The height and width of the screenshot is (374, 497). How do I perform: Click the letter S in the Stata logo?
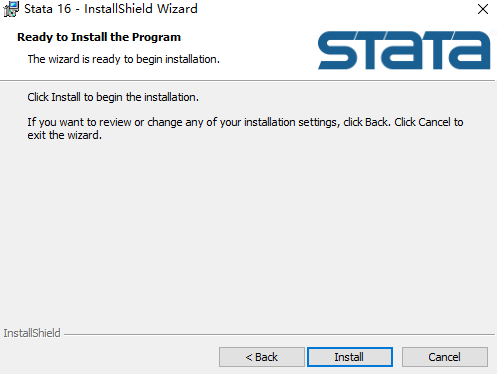click(338, 50)
